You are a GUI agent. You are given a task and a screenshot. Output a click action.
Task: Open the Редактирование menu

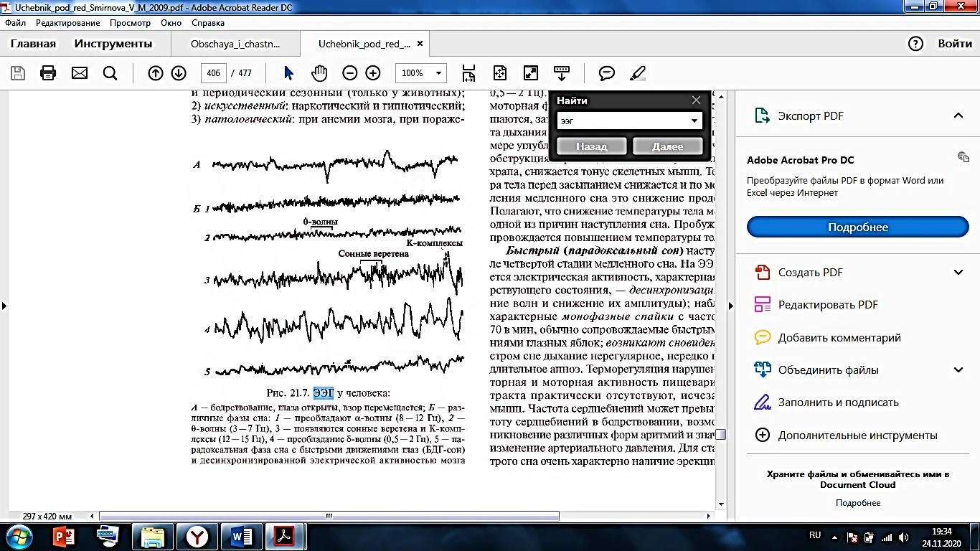(x=68, y=23)
